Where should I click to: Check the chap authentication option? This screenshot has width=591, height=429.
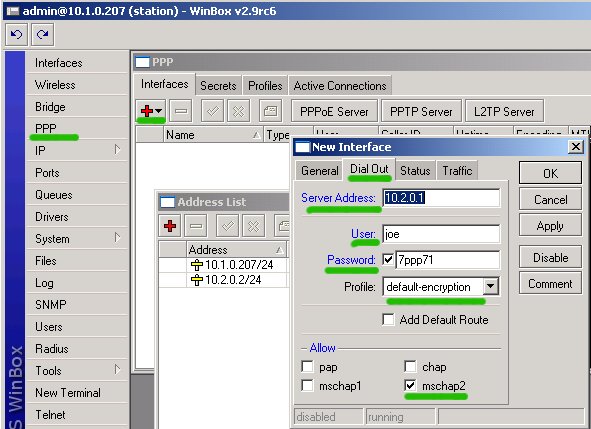(x=410, y=366)
